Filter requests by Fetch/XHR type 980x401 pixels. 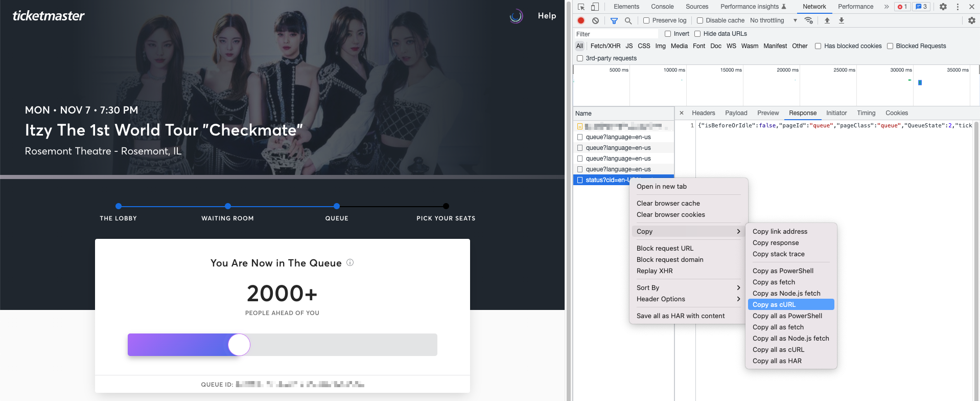pos(605,46)
